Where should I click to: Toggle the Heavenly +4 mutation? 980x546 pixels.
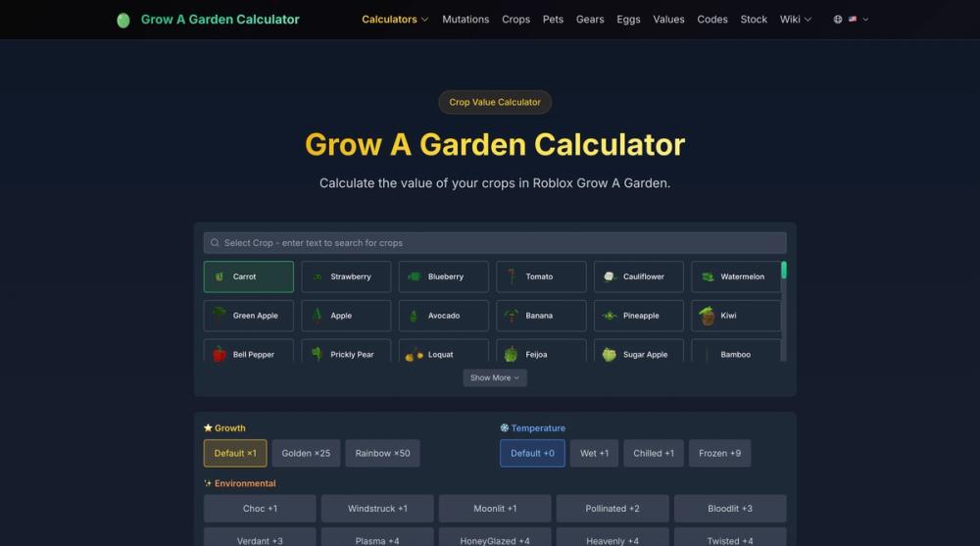pos(612,537)
